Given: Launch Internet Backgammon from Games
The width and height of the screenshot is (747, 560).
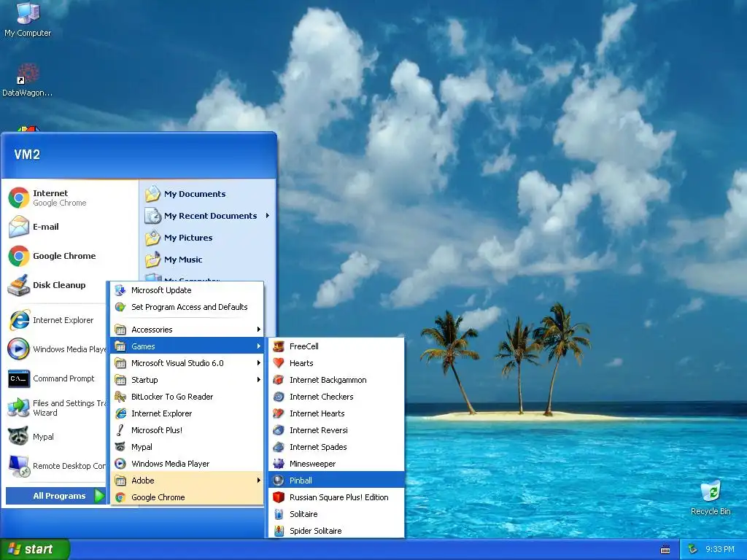Looking at the screenshot, I should (336, 379).
